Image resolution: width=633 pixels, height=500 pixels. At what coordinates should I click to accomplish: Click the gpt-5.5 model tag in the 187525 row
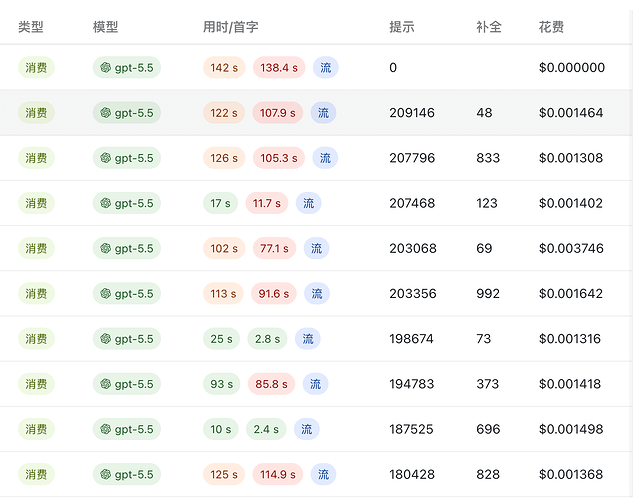[x=127, y=429]
